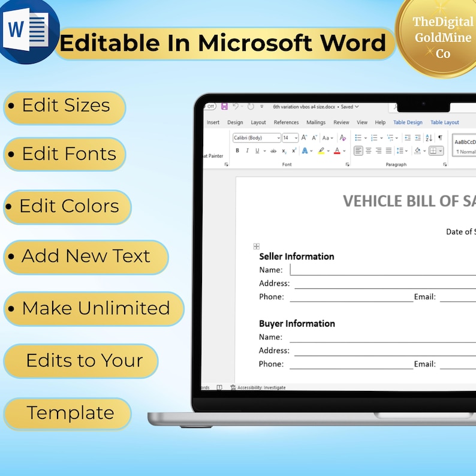Apply Text Effects with the blue A icon
This screenshot has width=476, height=476.
[305, 150]
